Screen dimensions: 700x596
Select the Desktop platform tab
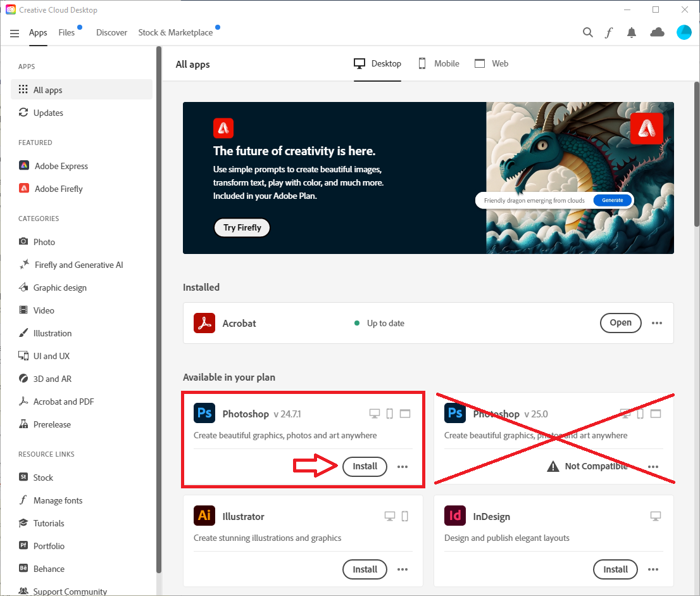click(x=378, y=63)
